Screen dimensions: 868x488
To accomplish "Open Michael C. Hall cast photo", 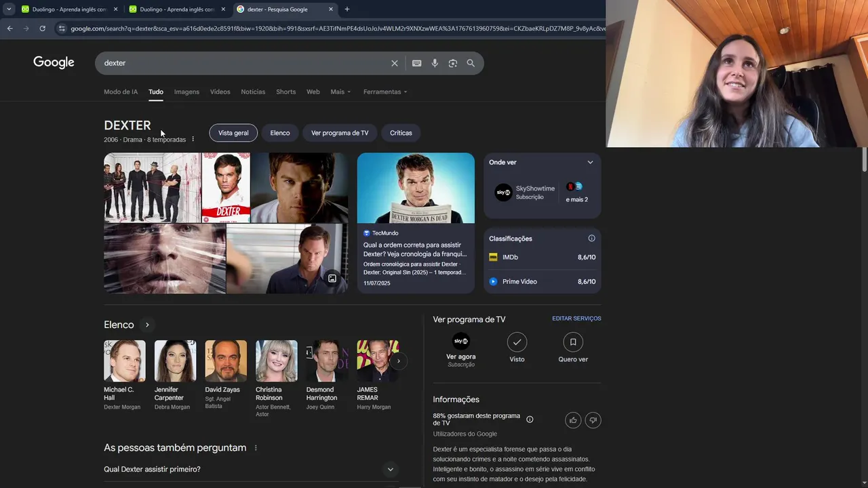I will (124, 361).
